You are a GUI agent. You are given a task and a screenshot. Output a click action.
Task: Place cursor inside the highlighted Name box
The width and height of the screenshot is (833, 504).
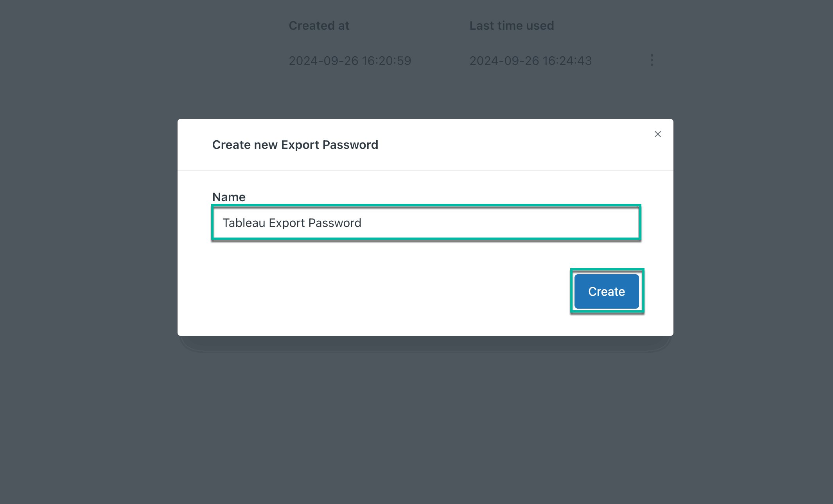[425, 223]
